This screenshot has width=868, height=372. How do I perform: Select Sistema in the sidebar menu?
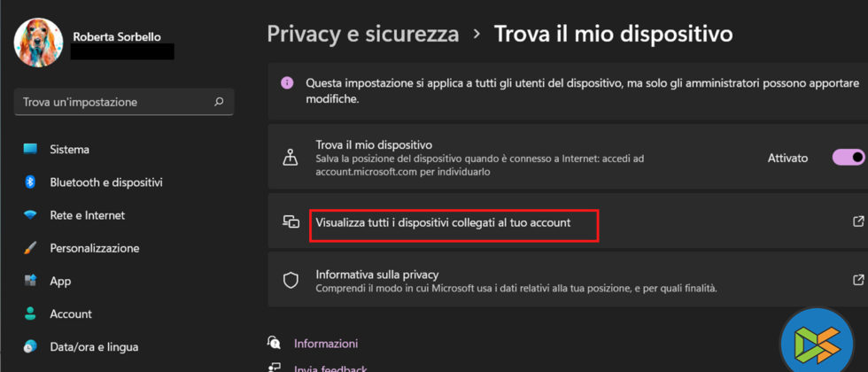[x=69, y=149]
